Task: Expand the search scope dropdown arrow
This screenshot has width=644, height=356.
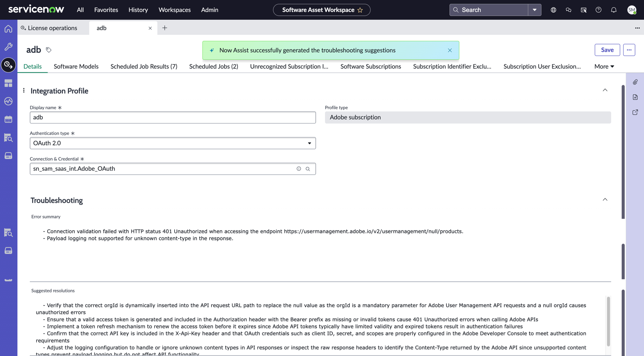Action: pyautogui.click(x=535, y=10)
